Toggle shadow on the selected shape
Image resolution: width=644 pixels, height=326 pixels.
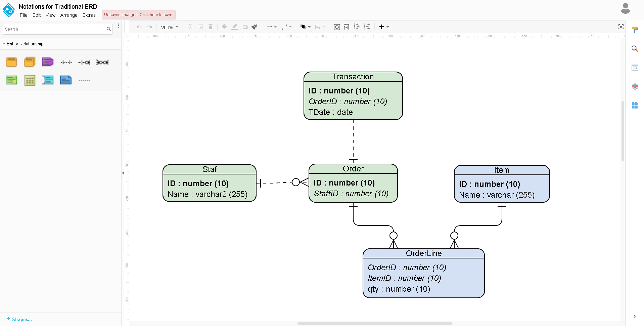point(245,27)
